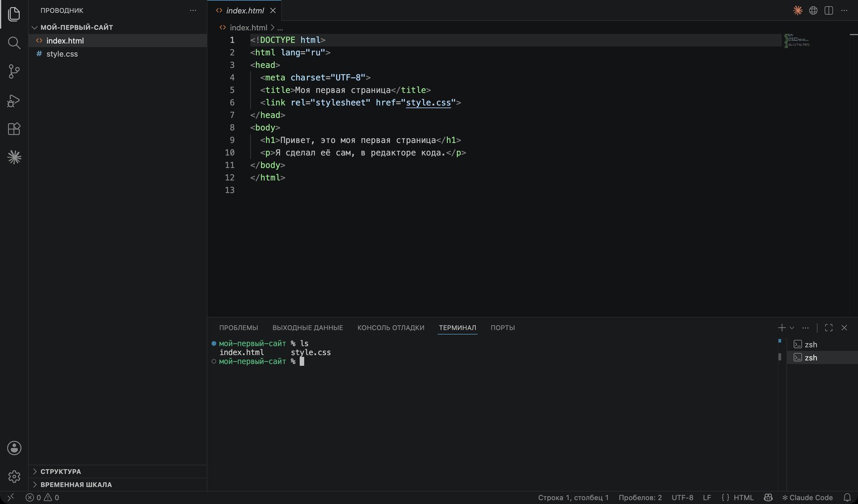Click the breadcrumb ellipsis after index.html
The width and height of the screenshot is (858, 504).
(x=280, y=27)
